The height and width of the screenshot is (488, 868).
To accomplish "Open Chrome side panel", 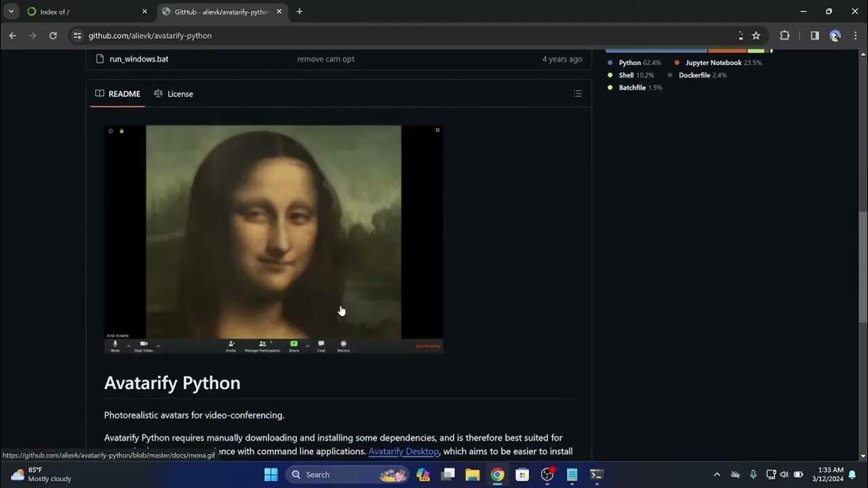I will pos(815,35).
